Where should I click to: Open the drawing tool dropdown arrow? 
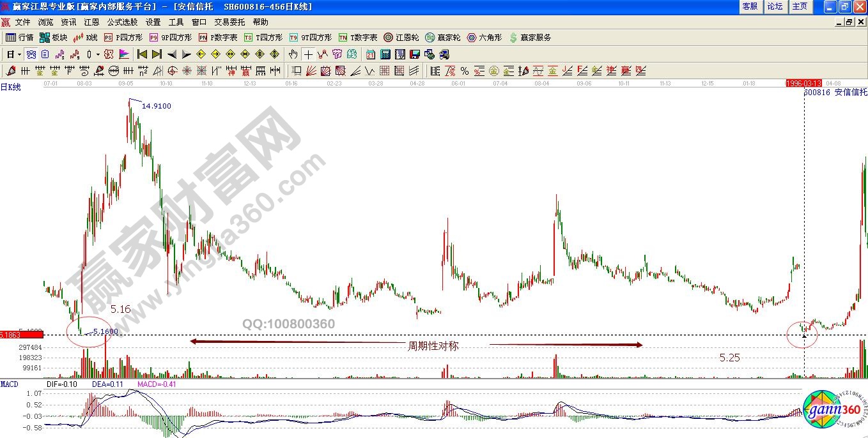[x=96, y=54]
